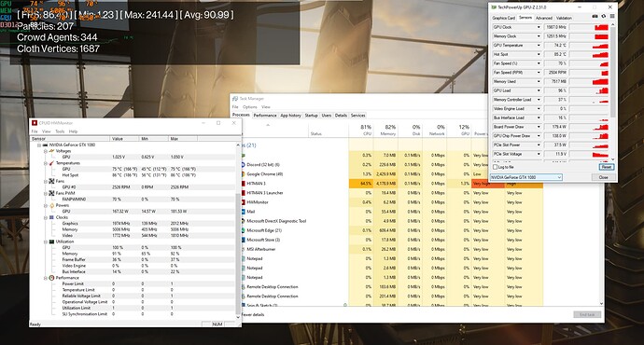Click HITMAN 3 process icon in Task Manager
The height and width of the screenshot is (345, 644).
tap(243, 184)
